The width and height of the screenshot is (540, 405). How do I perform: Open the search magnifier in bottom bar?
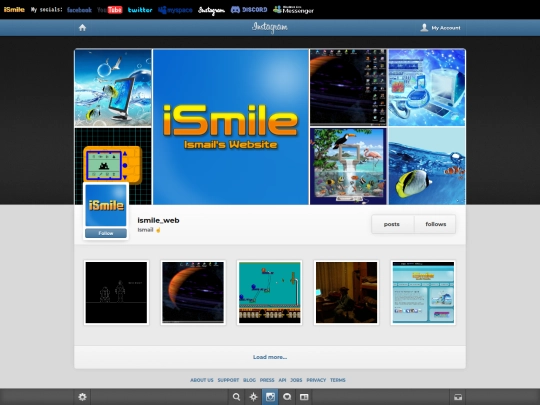click(x=236, y=397)
